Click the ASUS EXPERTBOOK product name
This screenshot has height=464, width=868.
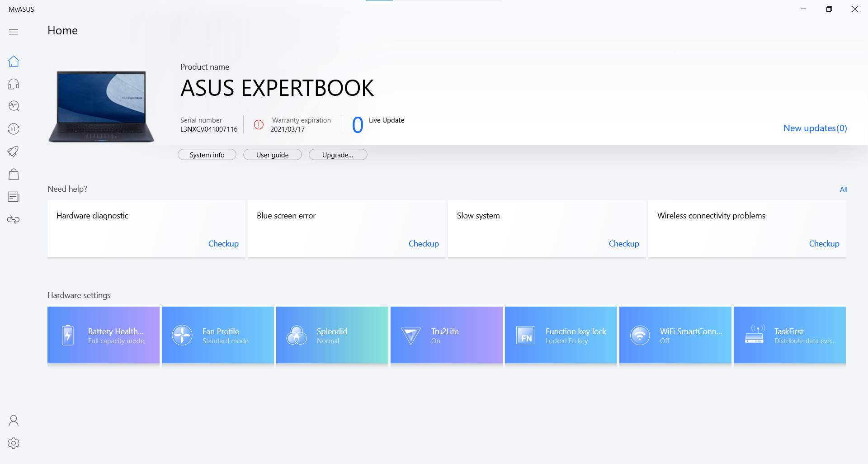277,88
